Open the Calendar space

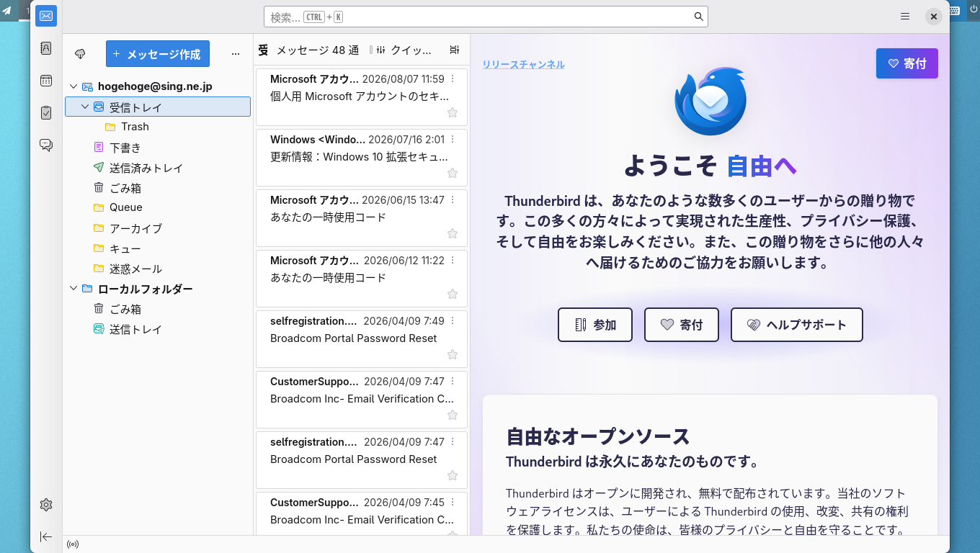(x=46, y=81)
